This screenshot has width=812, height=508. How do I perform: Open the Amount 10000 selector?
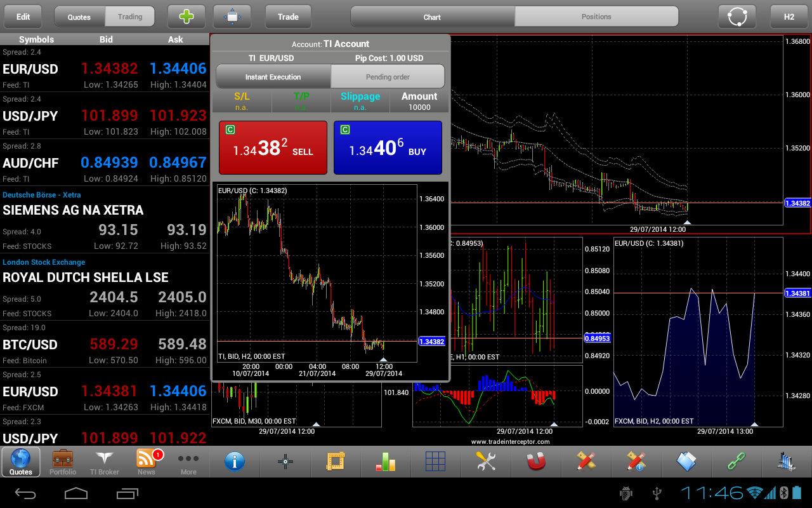click(x=419, y=102)
